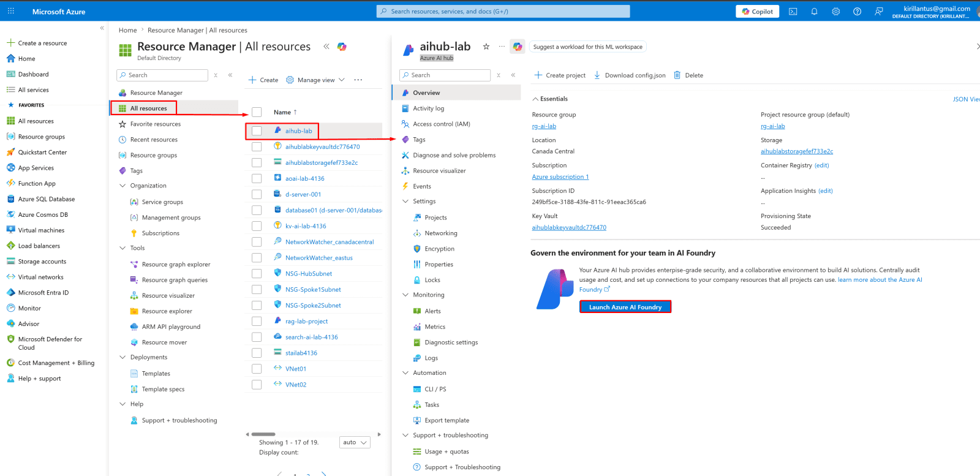980x476 pixels.
Task: Open ARM API playground
Action: click(171, 327)
